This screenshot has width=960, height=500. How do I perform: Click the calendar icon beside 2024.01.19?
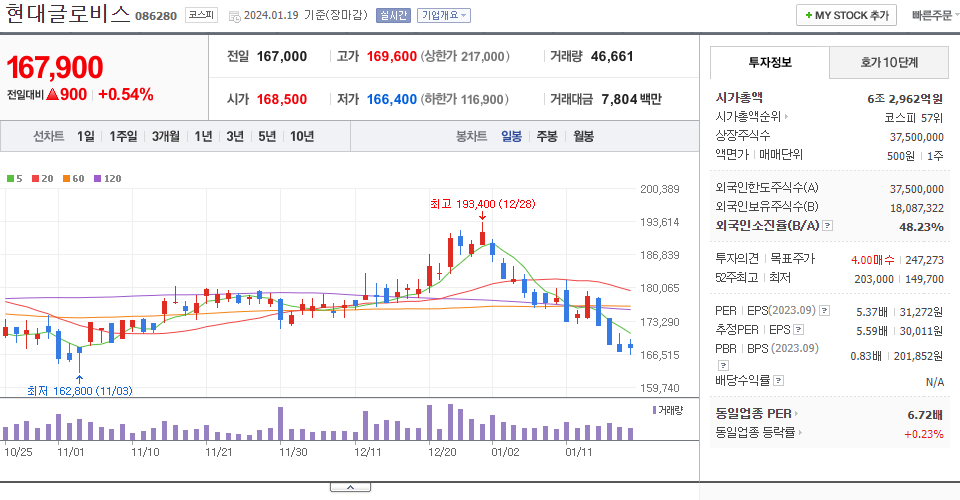pyautogui.click(x=234, y=17)
